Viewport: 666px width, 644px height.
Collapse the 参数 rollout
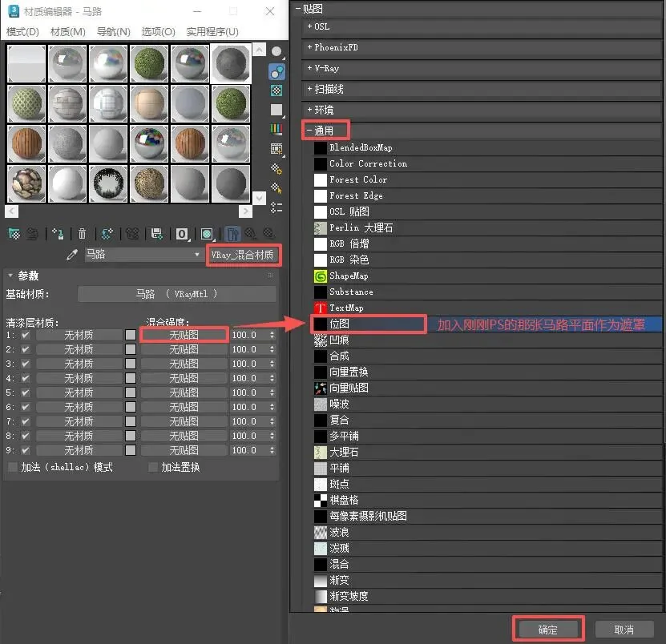point(10,276)
